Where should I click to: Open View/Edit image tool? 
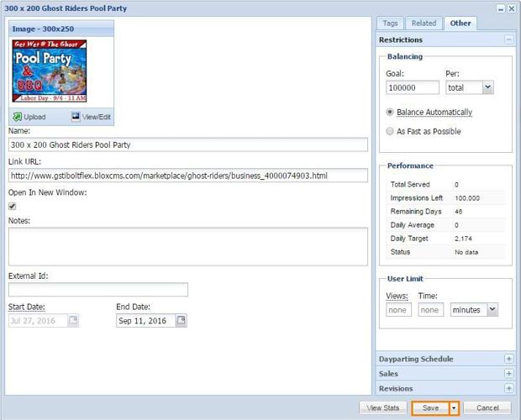(91, 117)
